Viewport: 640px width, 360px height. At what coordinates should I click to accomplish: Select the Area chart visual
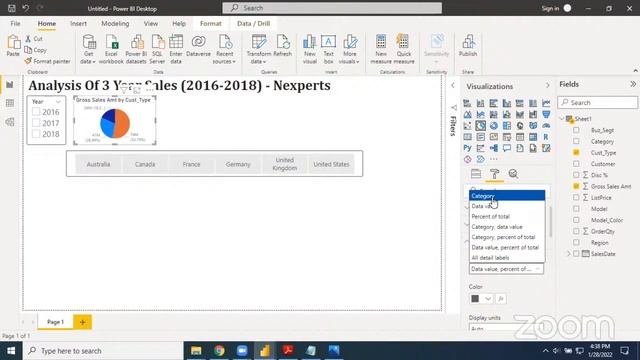pos(467,115)
